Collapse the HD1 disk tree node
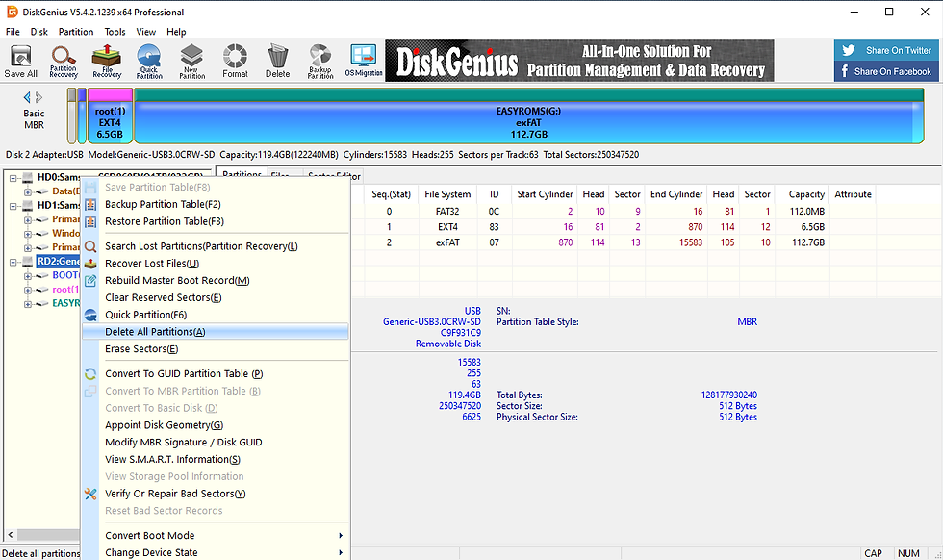This screenshot has width=943, height=560. tap(13, 206)
